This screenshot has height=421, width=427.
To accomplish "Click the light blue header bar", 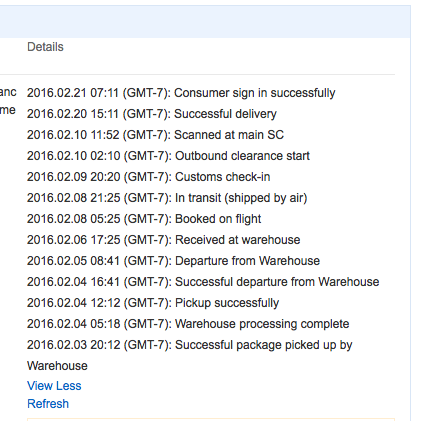I will (x=205, y=22).
